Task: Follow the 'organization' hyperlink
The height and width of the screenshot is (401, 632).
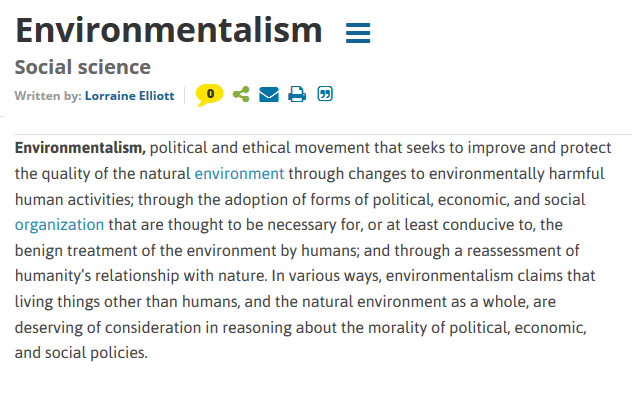Action: pos(59,224)
